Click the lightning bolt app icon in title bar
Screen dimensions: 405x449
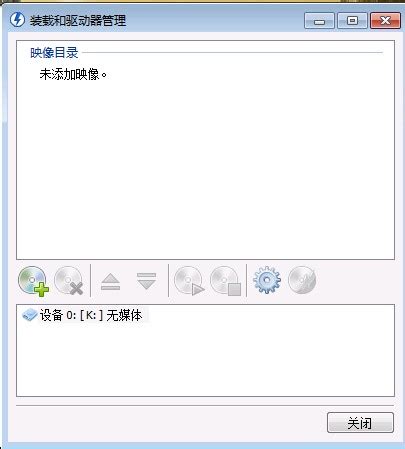[x=17, y=20]
